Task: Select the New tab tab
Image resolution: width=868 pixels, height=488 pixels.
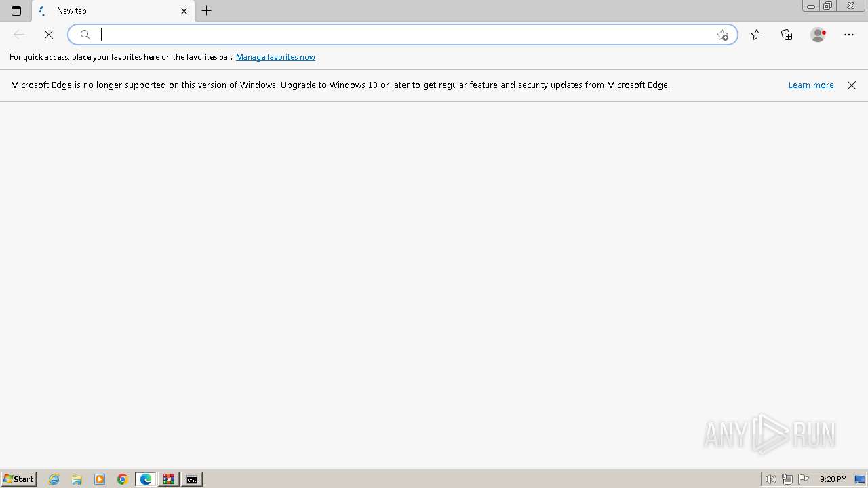Action: click(x=114, y=11)
